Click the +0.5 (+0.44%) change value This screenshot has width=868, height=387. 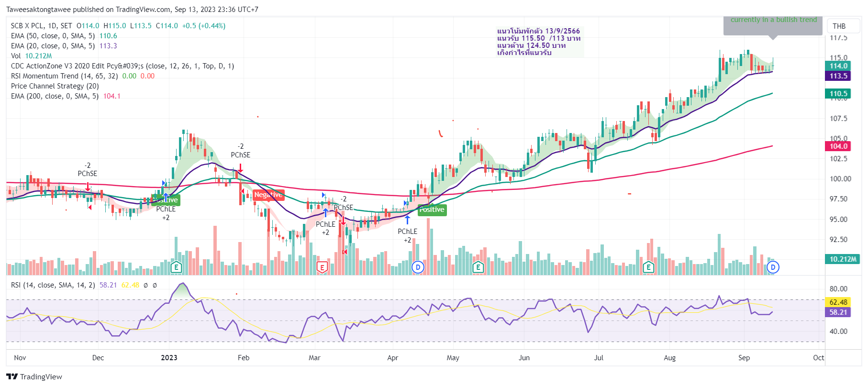[203, 26]
